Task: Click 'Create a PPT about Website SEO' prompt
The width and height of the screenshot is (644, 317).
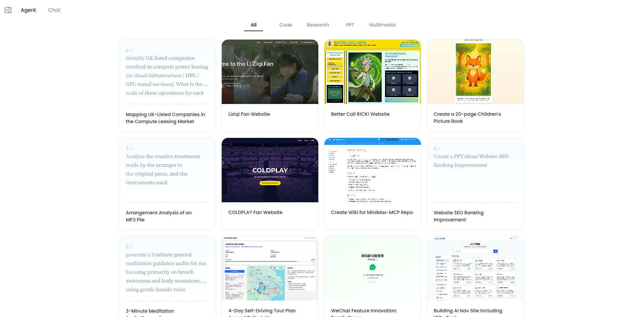Action: (471, 161)
